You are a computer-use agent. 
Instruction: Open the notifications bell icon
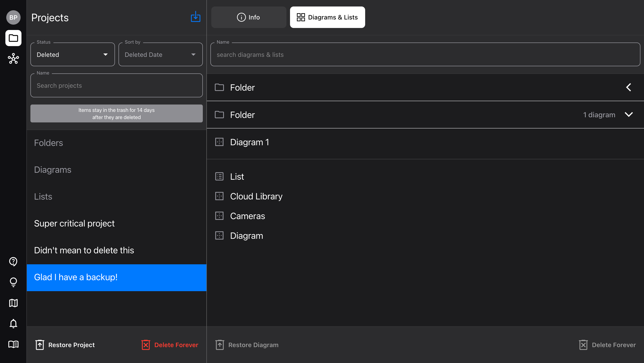click(13, 323)
